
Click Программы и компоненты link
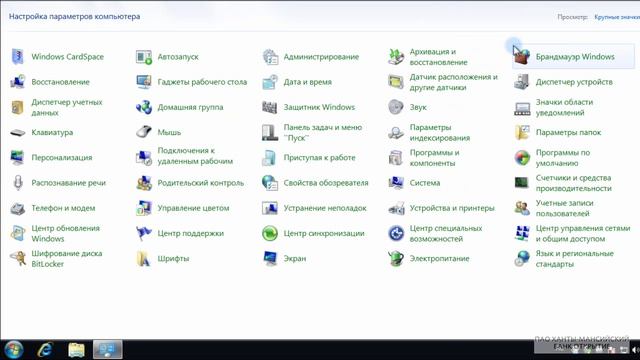coord(434,158)
